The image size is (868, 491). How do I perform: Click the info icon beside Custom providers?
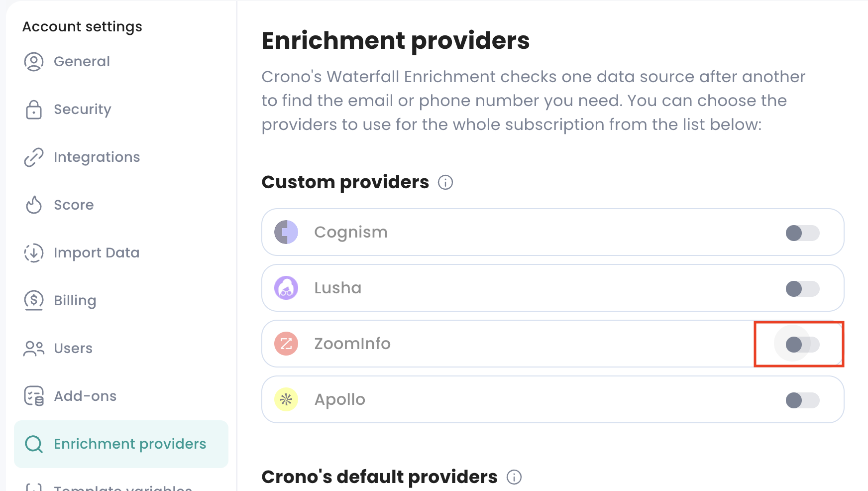[445, 182]
